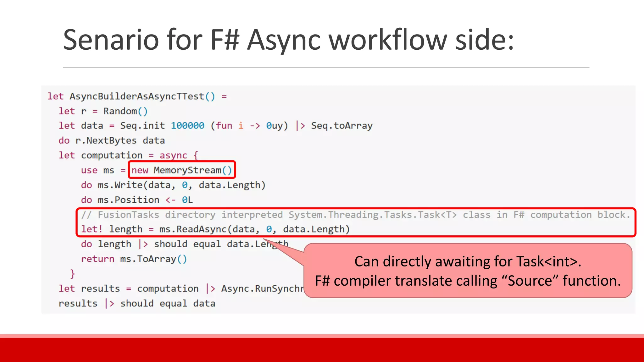
Task: Click the line 'let results = computation |> Async.RunSynchr'
Action: 181,288
